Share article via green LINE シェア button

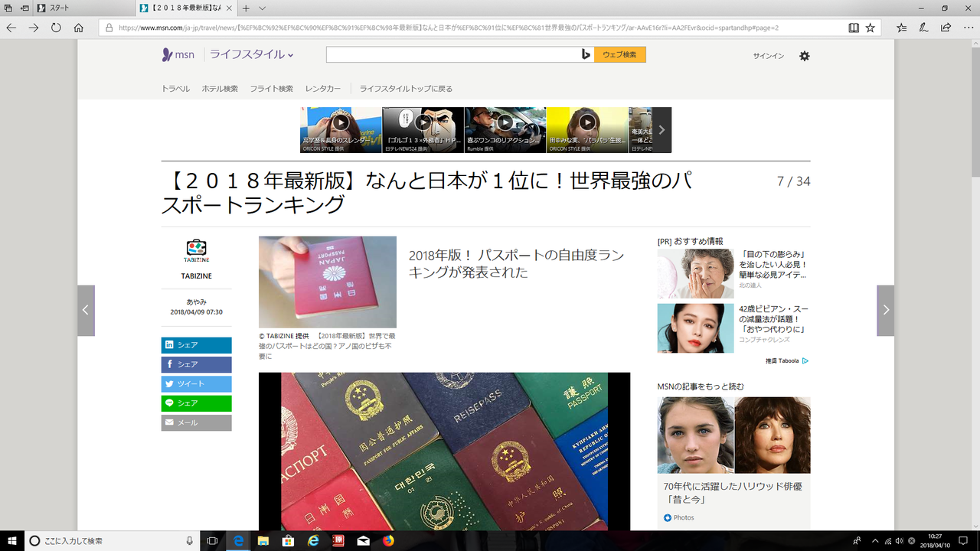click(196, 403)
